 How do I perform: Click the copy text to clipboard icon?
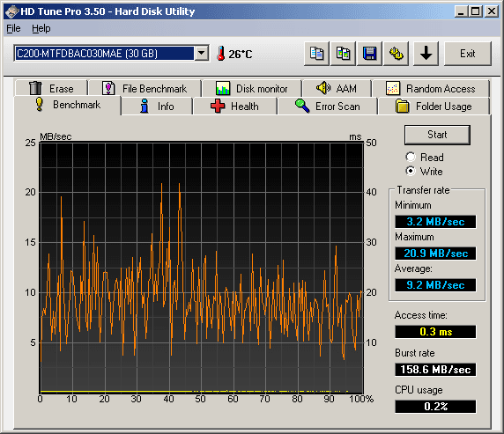(x=316, y=54)
